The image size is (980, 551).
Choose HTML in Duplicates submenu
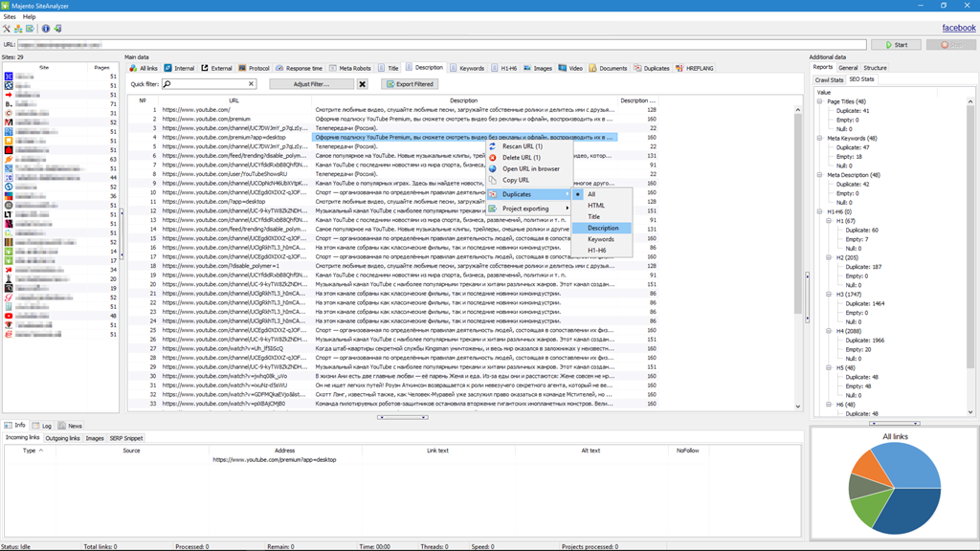tap(602, 206)
